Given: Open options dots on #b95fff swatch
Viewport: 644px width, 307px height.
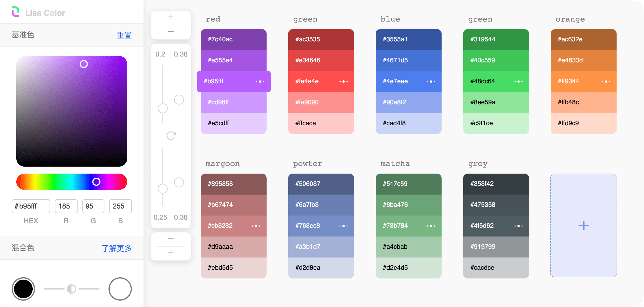Looking at the screenshot, I should pyautogui.click(x=260, y=82).
